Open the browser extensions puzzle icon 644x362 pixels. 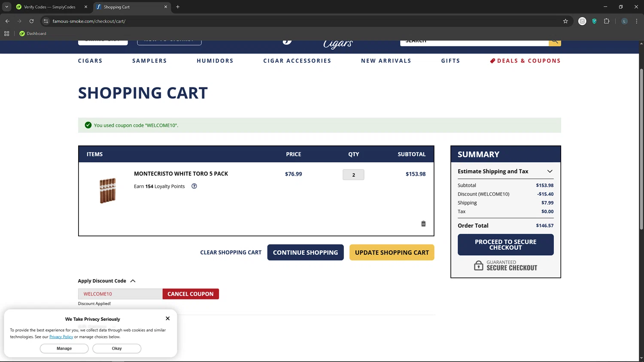pyautogui.click(x=607, y=21)
